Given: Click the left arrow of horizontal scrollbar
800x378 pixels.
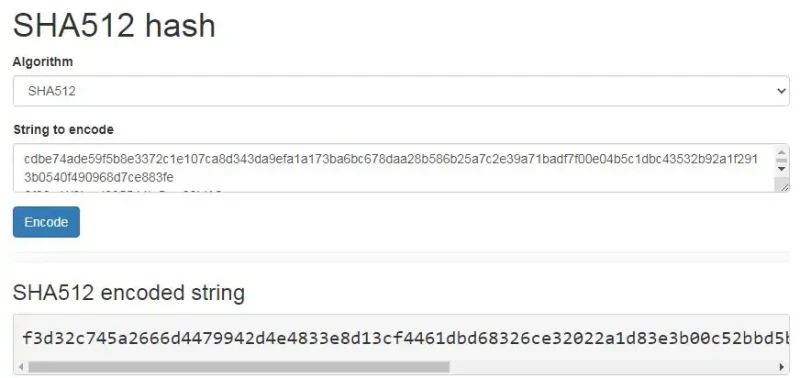Looking at the screenshot, I should pos(21,367).
